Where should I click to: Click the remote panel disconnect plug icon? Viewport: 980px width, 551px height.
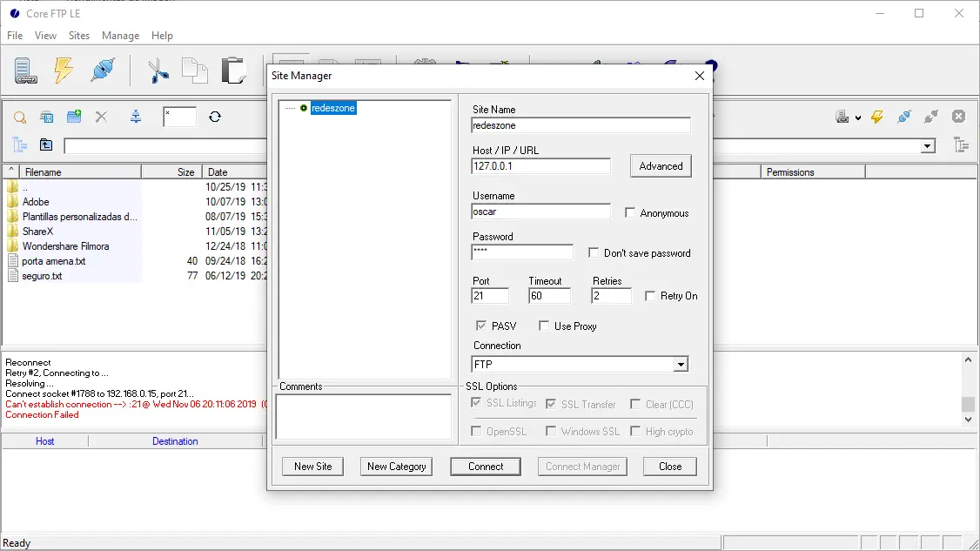click(x=931, y=117)
